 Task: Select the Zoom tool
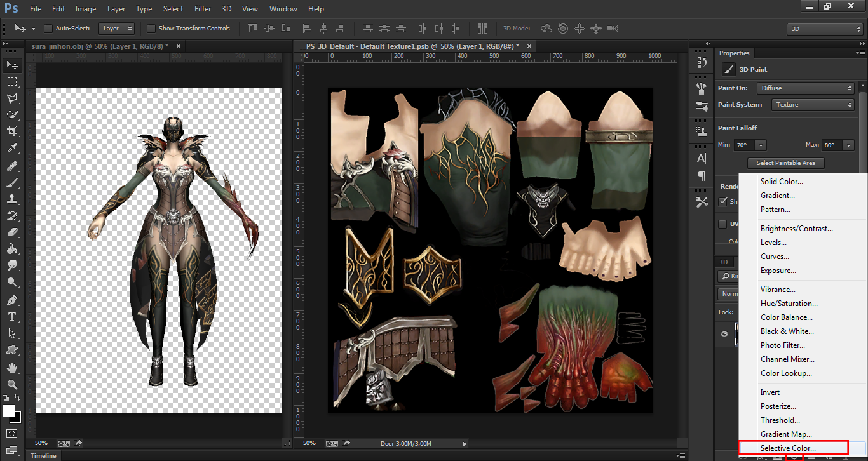pyautogui.click(x=12, y=384)
